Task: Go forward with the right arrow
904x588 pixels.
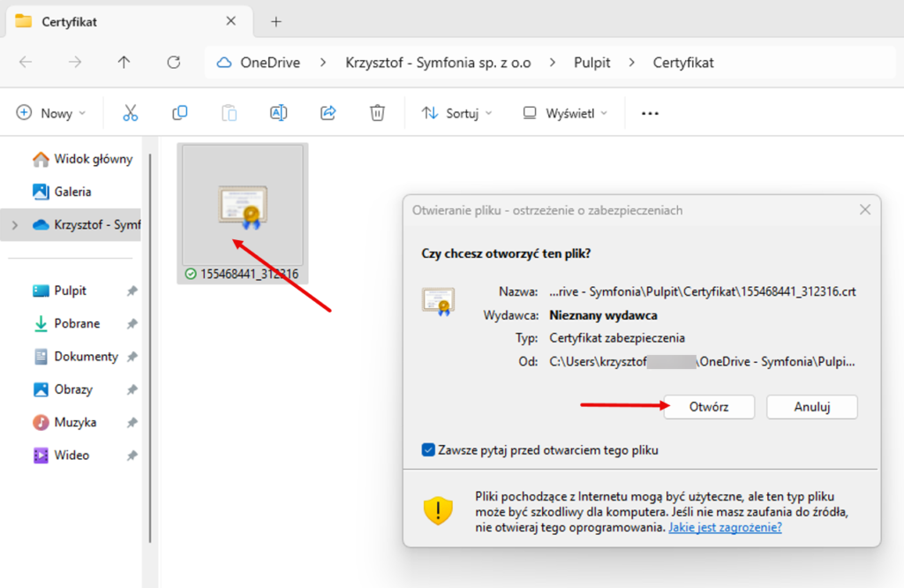Action: click(75, 63)
